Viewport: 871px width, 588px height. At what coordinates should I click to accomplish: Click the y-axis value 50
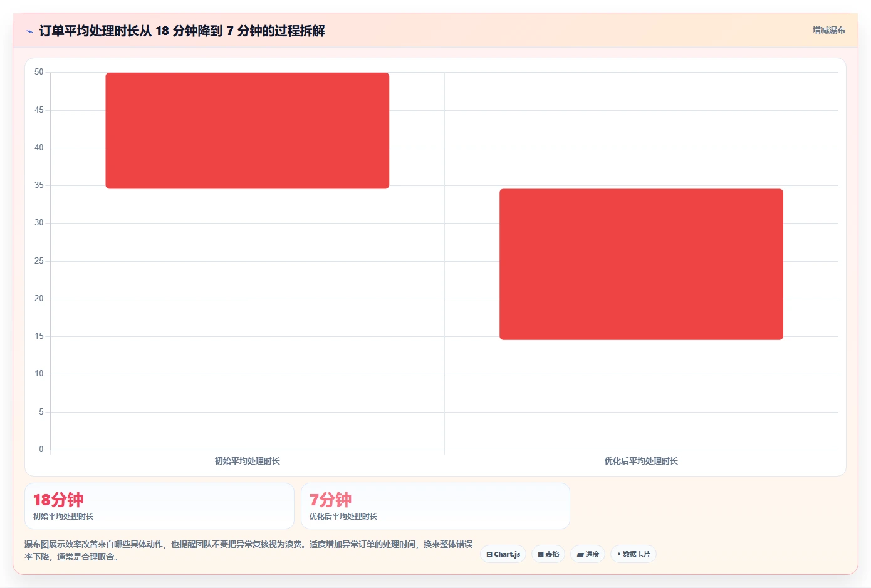pyautogui.click(x=39, y=72)
